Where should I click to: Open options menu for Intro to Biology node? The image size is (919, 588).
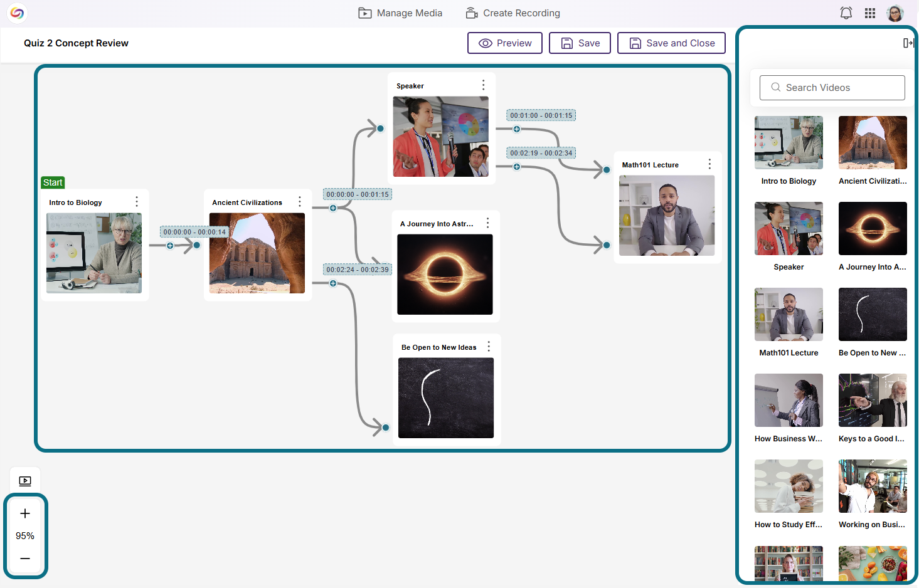(x=137, y=201)
